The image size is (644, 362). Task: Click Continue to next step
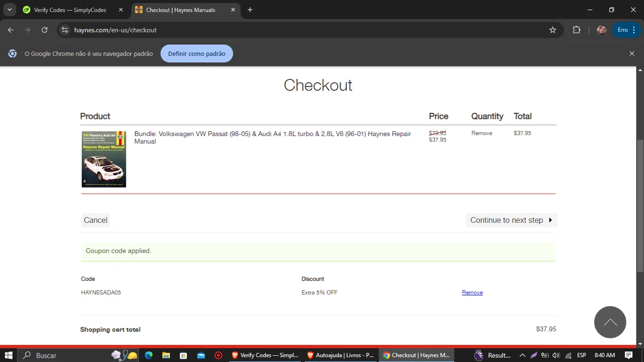(511, 220)
